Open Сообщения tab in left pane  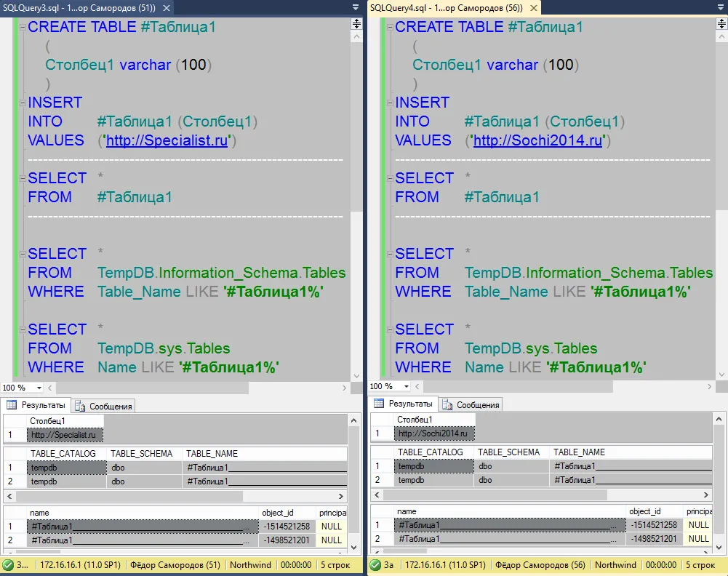(x=104, y=406)
